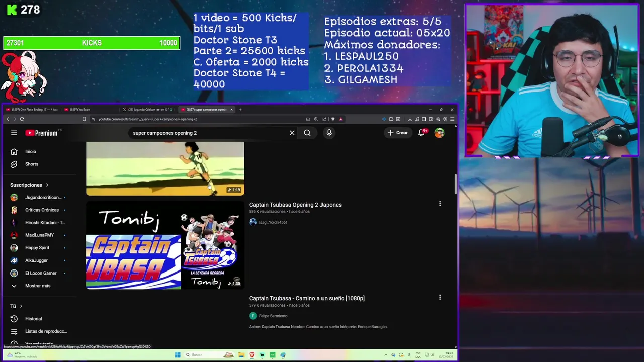The height and width of the screenshot is (362, 644).
Task: Open the Crear menu
Action: [397, 133]
